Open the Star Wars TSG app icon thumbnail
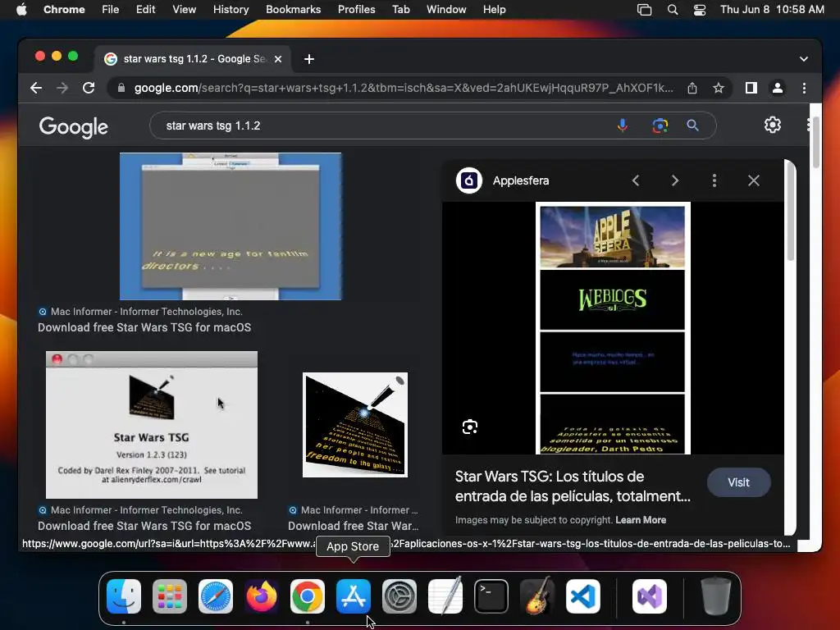The width and height of the screenshot is (840, 630). point(355,425)
